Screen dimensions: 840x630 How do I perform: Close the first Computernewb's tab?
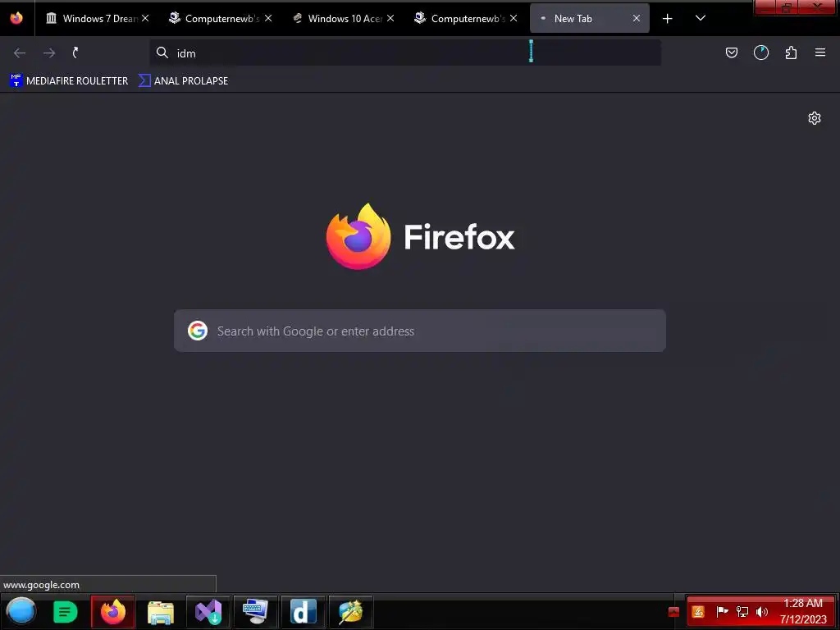click(268, 18)
